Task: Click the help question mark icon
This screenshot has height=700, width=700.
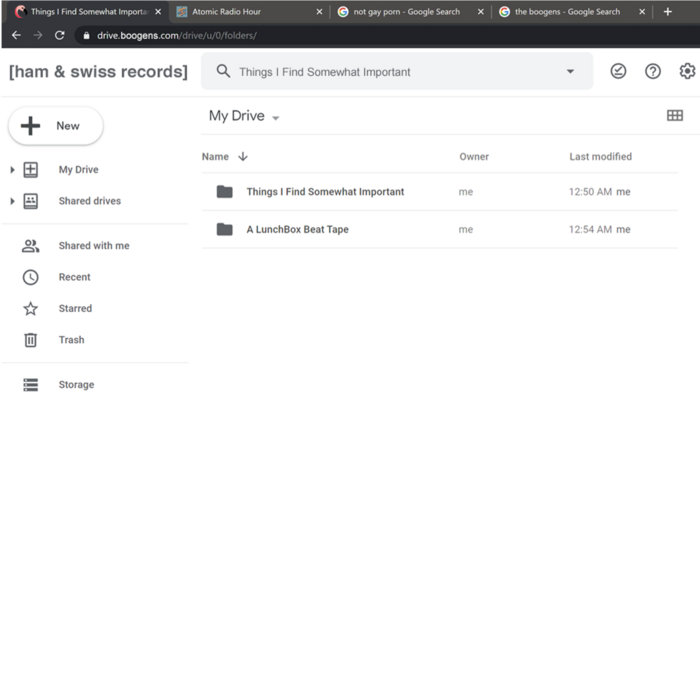Action: coord(653,71)
